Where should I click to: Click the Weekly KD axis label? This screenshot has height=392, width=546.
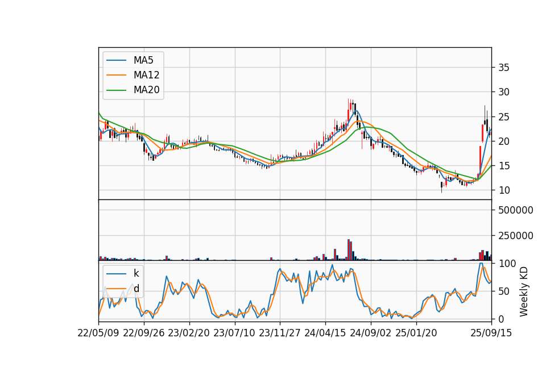(523, 291)
